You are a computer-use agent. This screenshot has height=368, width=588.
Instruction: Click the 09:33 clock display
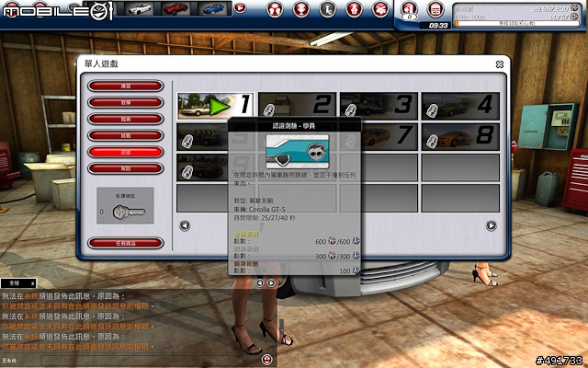tap(438, 26)
